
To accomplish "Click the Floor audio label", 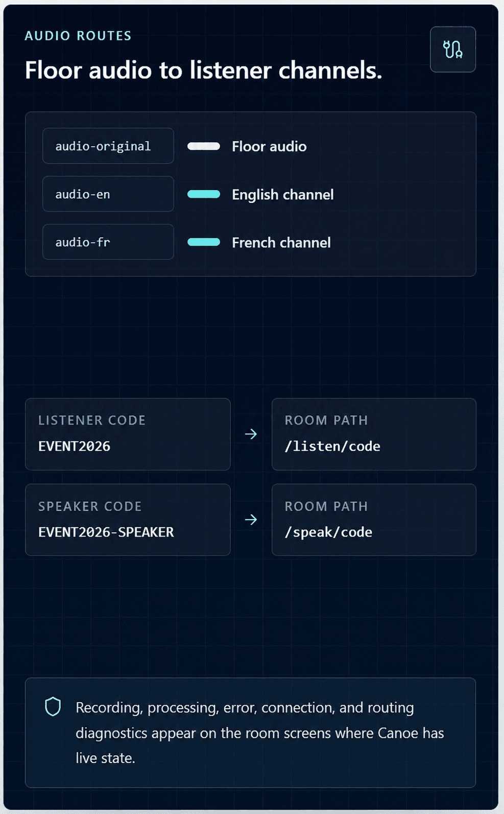I will pos(269,147).
